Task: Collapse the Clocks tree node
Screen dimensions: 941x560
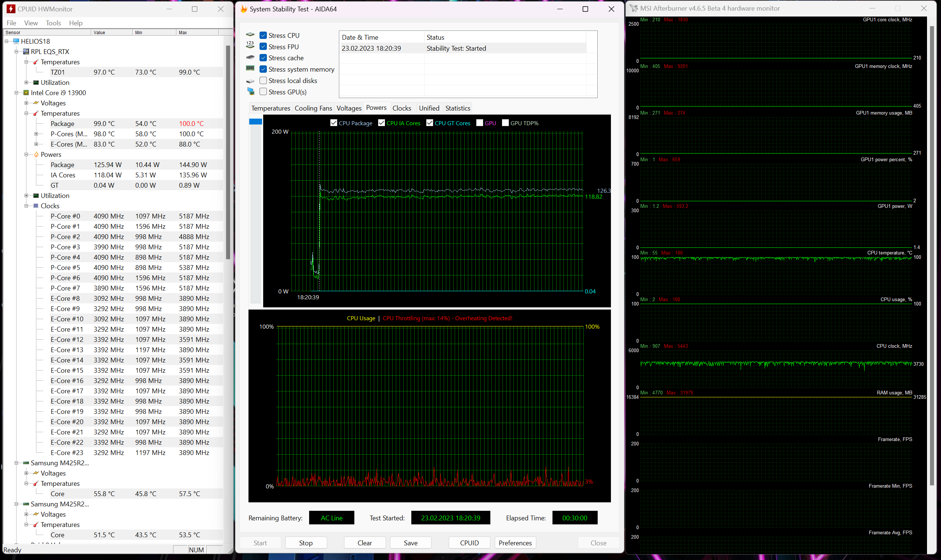Action: coord(26,206)
